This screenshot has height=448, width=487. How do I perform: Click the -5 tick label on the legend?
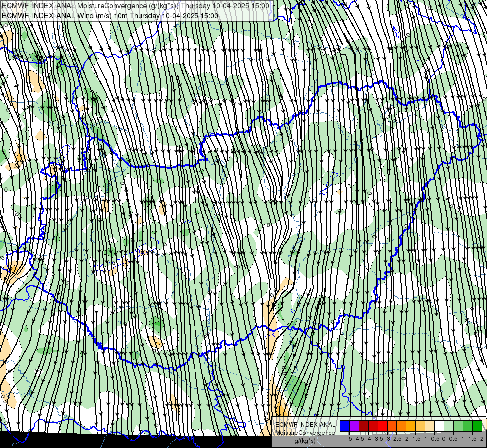(349, 439)
